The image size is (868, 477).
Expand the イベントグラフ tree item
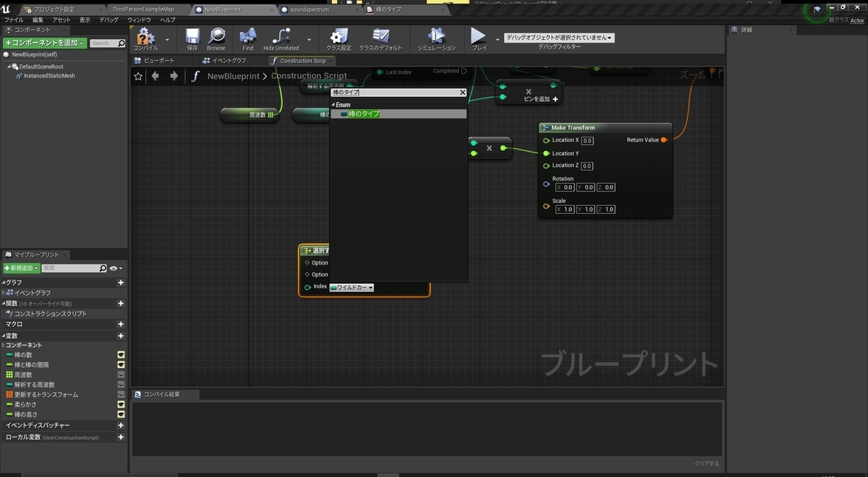coord(4,293)
